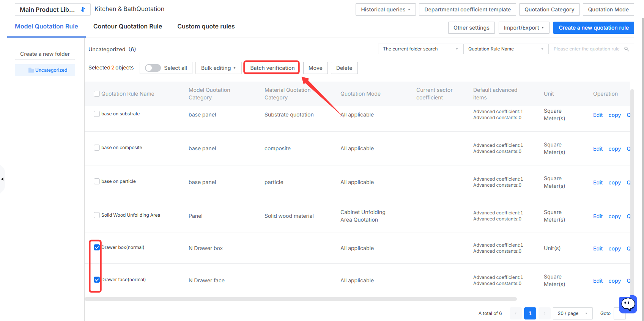Click the Batch verification button
Screen dimensions: 644x321
[x=272, y=68]
